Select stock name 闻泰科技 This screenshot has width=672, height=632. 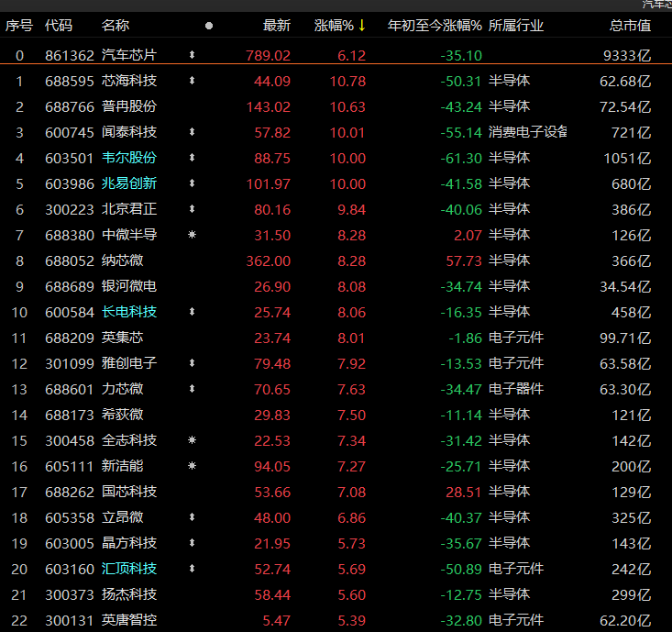pyautogui.click(x=129, y=132)
